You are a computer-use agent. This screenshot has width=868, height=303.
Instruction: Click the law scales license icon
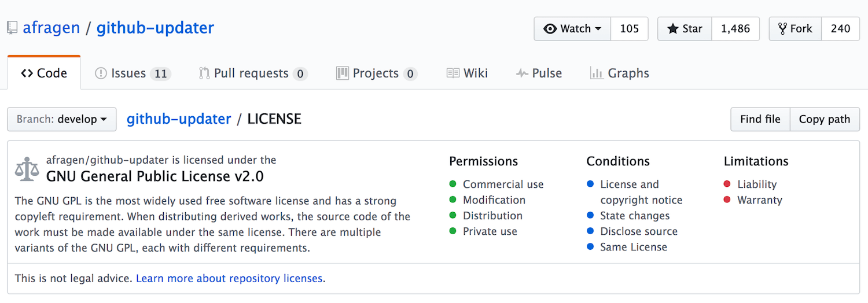pyautogui.click(x=27, y=169)
